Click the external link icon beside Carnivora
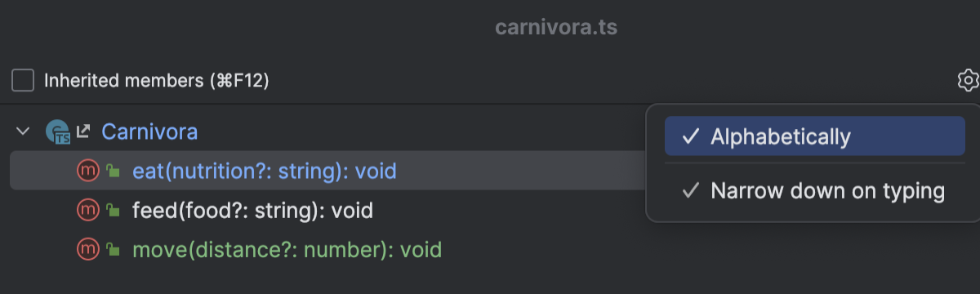Image resolution: width=980 pixels, height=294 pixels. tap(83, 131)
